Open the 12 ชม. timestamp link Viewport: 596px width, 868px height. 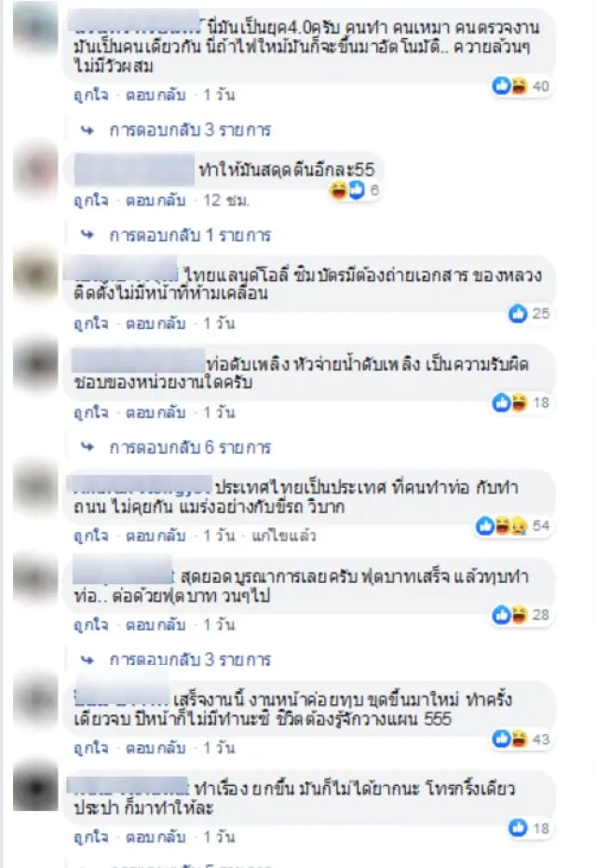(226, 200)
